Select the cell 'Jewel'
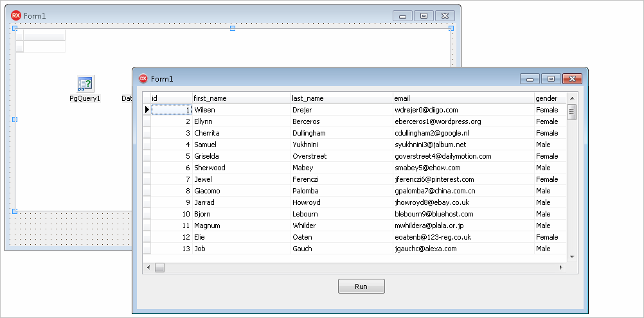This screenshot has width=644, height=318. 242,179
